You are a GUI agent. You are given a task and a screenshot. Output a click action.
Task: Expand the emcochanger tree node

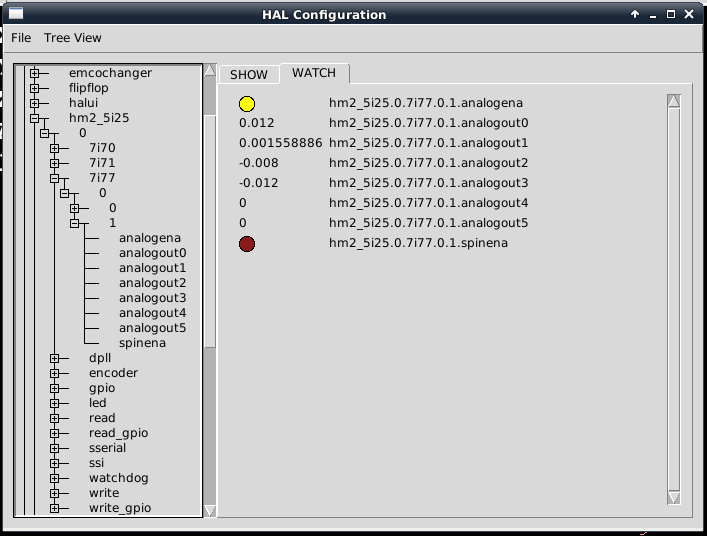pos(35,73)
